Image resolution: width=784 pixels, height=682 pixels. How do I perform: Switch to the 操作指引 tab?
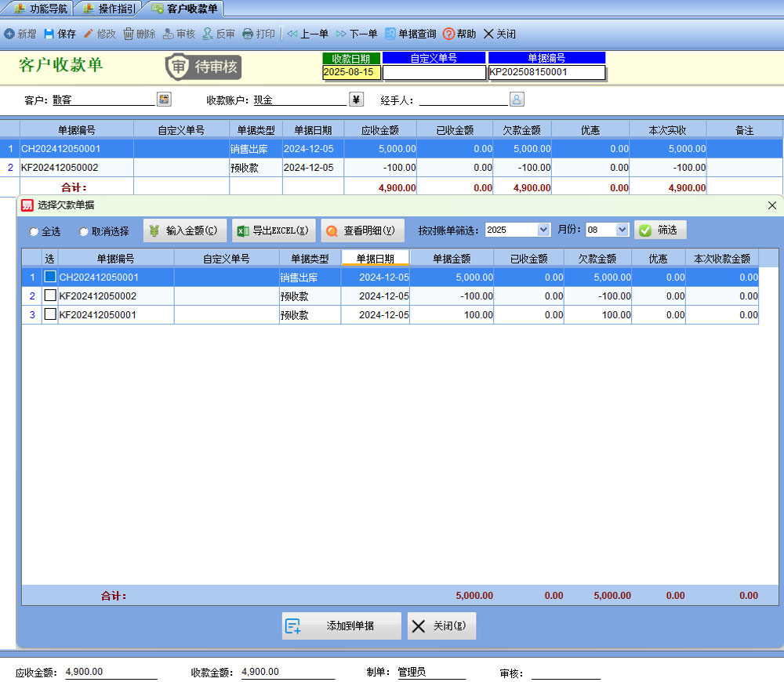pos(108,9)
